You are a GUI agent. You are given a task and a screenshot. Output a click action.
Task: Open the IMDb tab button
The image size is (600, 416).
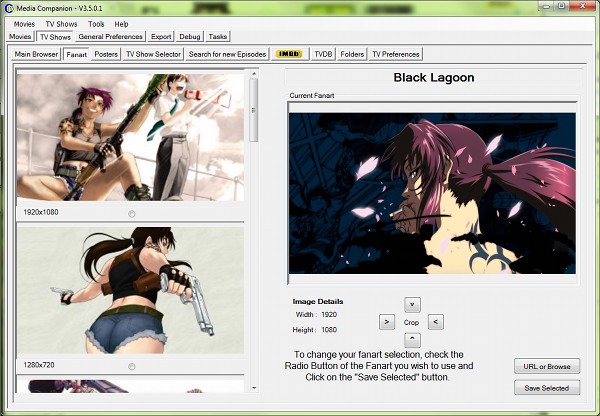click(x=289, y=54)
